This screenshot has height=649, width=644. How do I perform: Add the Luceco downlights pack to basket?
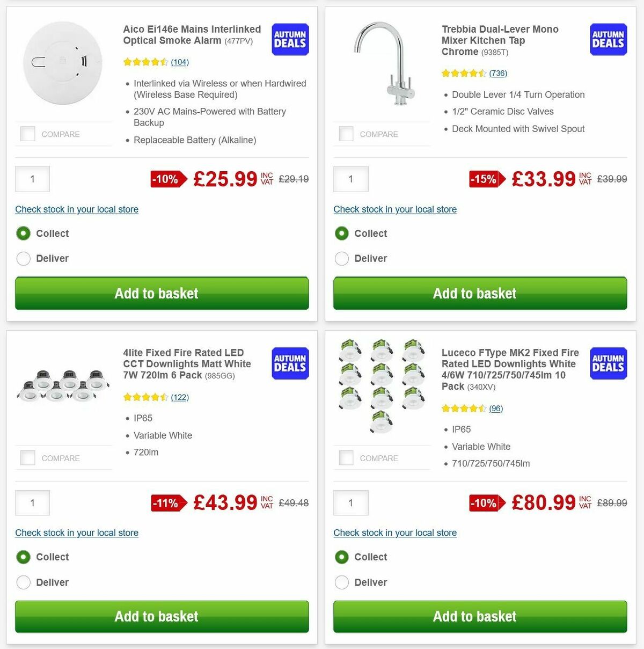(475, 616)
